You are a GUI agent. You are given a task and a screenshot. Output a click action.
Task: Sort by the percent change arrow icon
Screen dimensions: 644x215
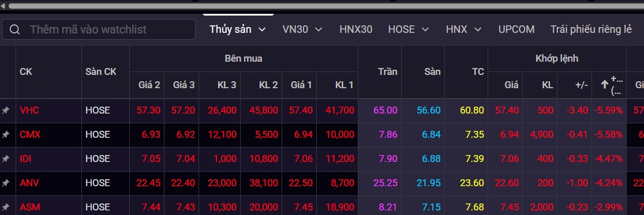[x=604, y=85]
